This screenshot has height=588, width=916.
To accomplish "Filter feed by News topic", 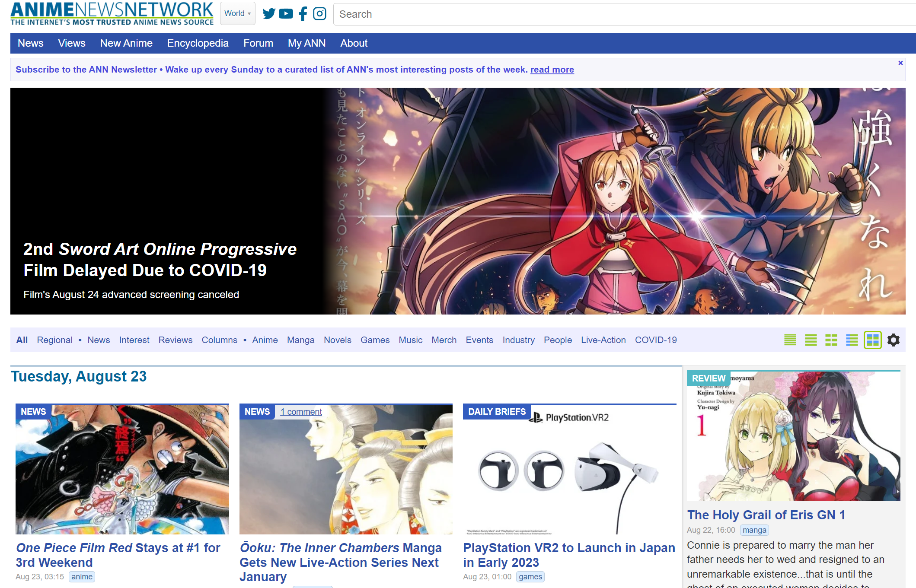I will (x=99, y=340).
